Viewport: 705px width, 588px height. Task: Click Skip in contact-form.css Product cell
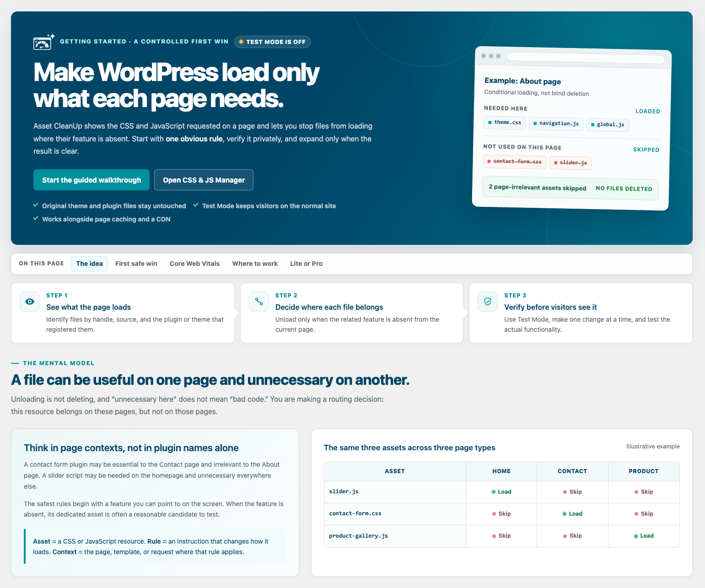point(644,514)
